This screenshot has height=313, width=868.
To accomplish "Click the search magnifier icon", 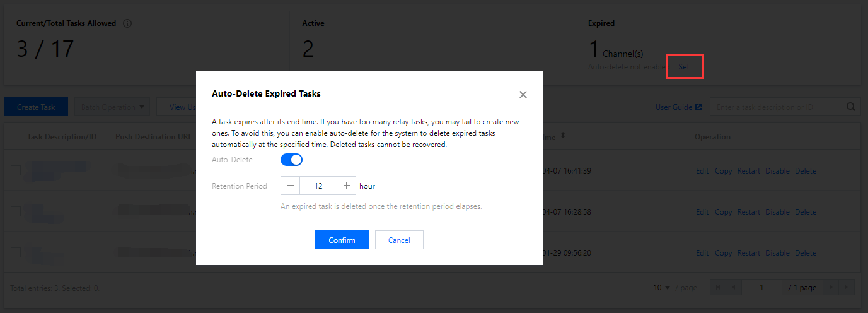I will 851,107.
